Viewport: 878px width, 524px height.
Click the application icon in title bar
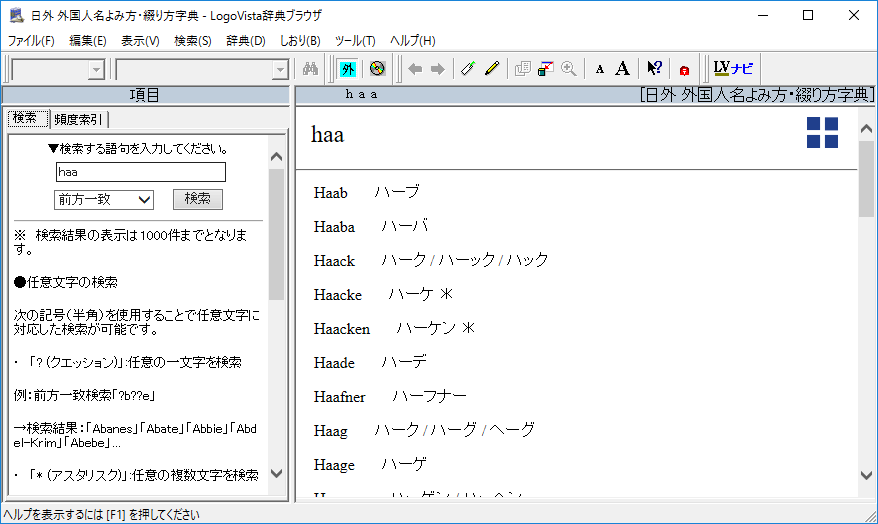coord(16,15)
